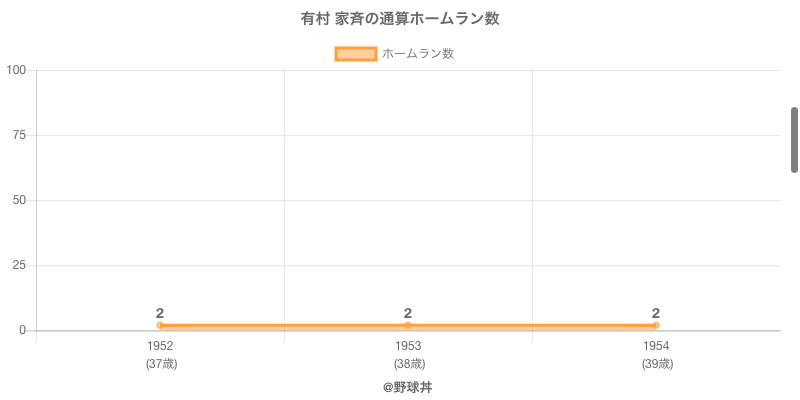Click the chart title 有村 家斉の通算ホームラン数
Viewport: 800px width, 400px height.
coord(400,19)
